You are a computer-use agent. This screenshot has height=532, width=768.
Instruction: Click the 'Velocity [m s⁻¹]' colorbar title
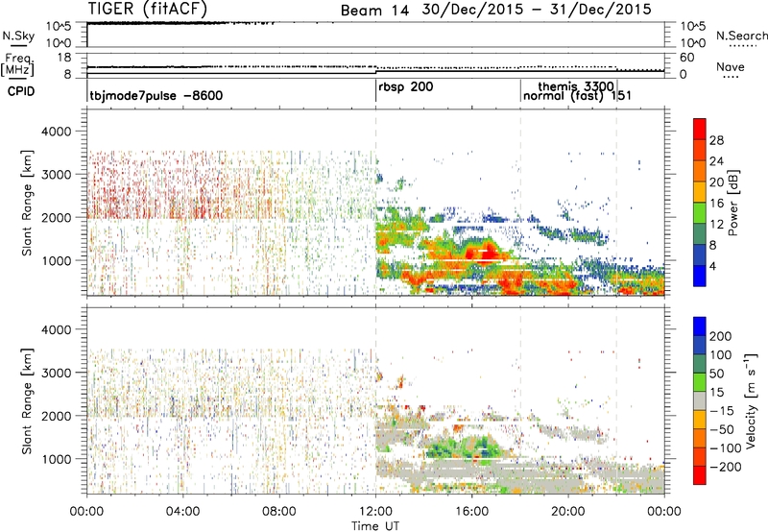(751, 400)
